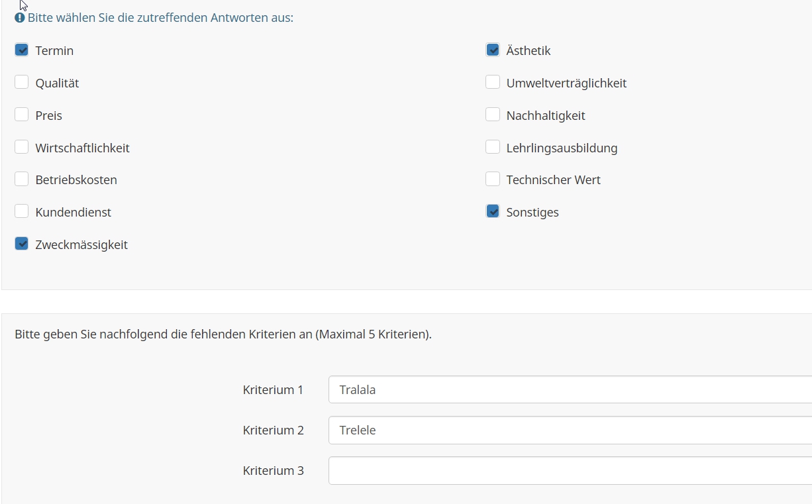Select the Lehrlingsausbildung checkbox

point(493,147)
